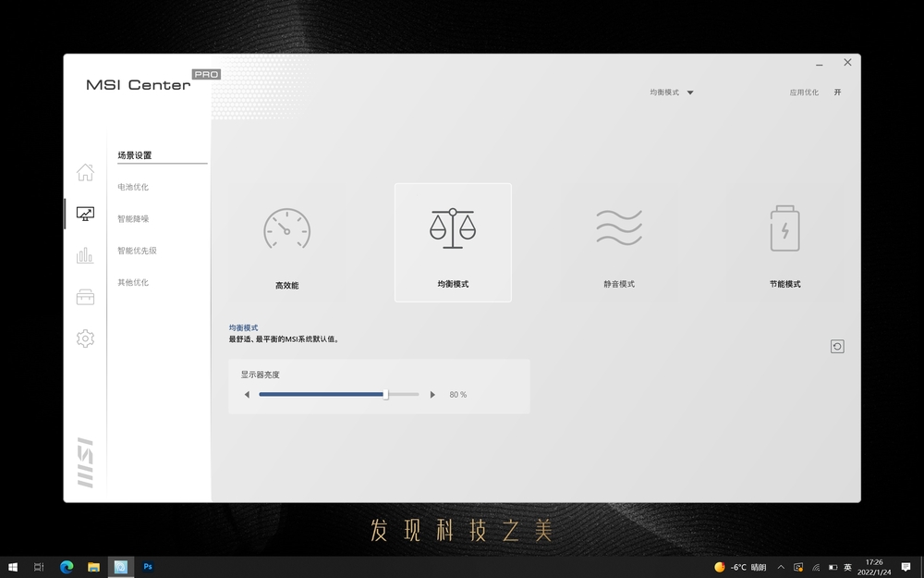Open the bar chart sidebar icon

click(x=85, y=255)
